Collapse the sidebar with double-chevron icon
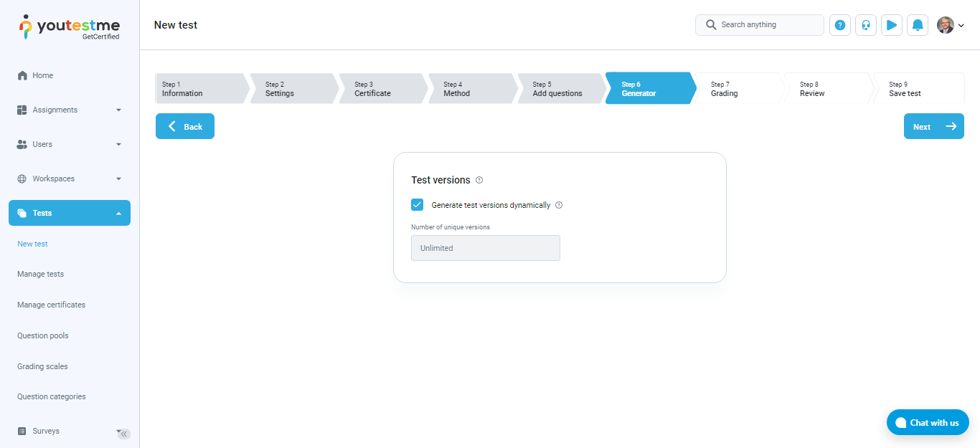The width and height of the screenshot is (980, 448). point(124,434)
